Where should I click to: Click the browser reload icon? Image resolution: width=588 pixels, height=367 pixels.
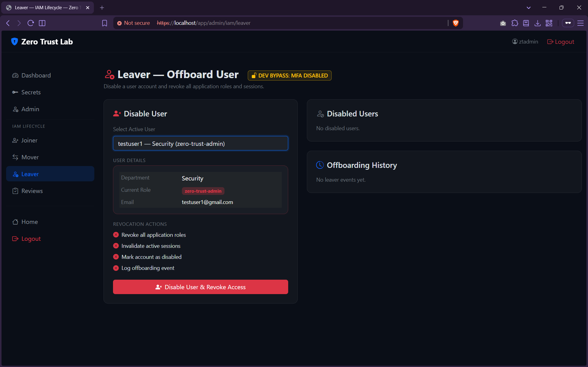click(x=31, y=23)
